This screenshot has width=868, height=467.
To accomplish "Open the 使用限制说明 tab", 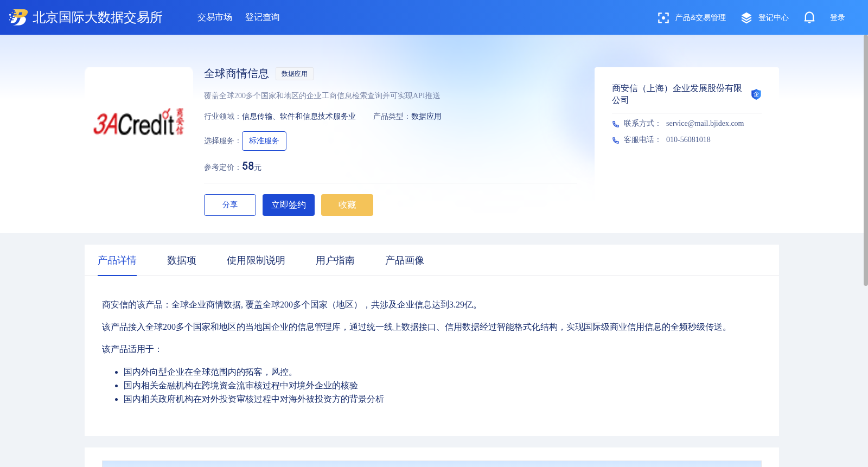I will [x=256, y=260].
